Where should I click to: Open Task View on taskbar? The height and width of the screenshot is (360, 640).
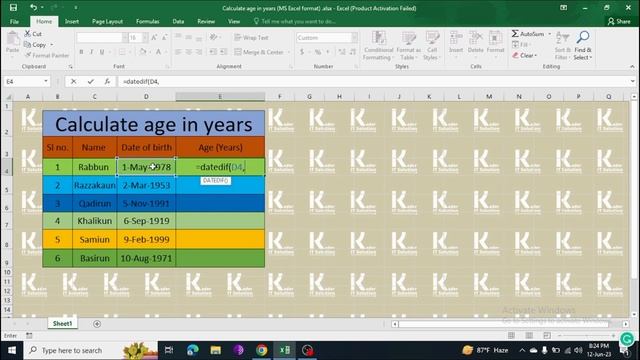[x=169, y=350]
